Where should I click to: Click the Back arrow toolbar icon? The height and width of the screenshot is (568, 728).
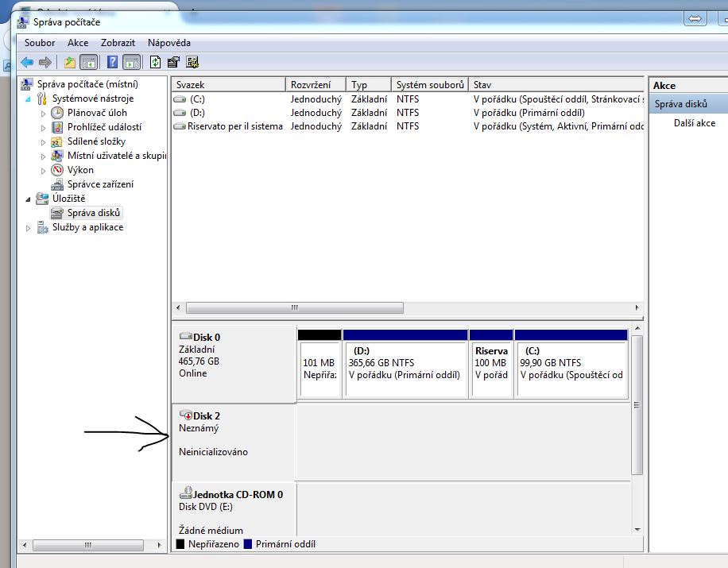(27, 62)
